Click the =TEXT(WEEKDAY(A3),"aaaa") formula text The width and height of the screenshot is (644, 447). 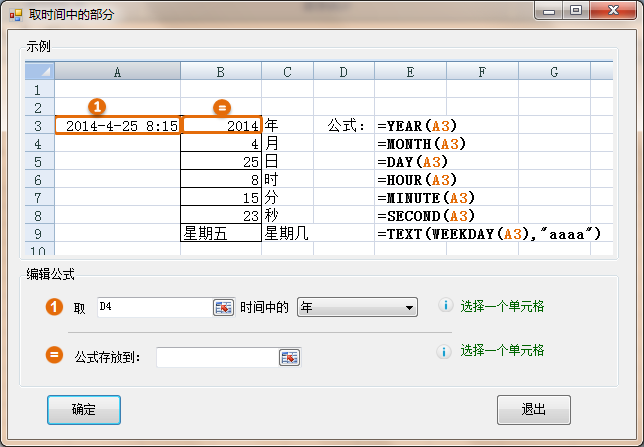489,234
